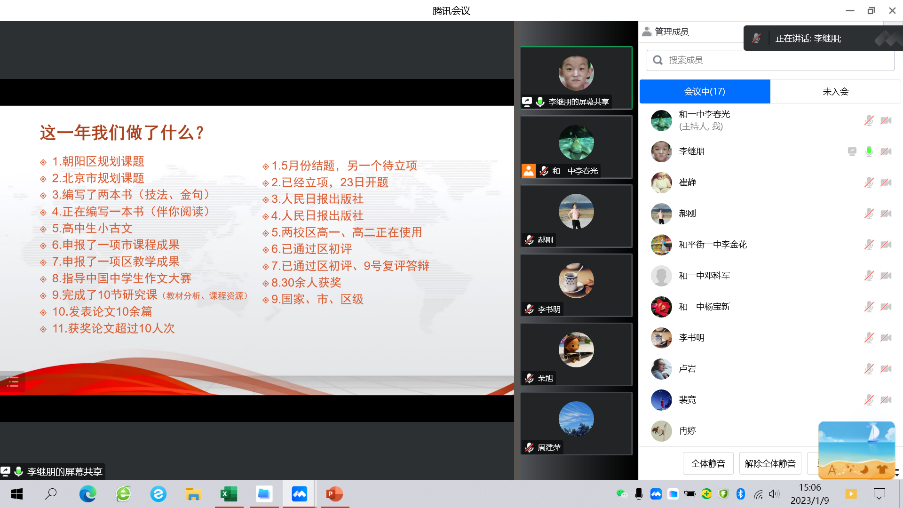The image size is (903, 508).
Task: Click the shared slide list icon at bottom-left
Action: [13, 381]
